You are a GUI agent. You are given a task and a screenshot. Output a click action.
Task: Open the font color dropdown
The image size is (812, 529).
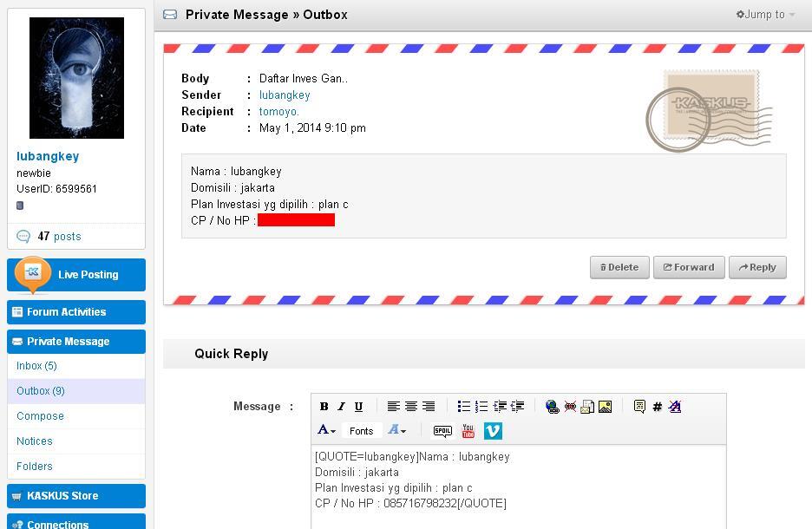point(327,430)
